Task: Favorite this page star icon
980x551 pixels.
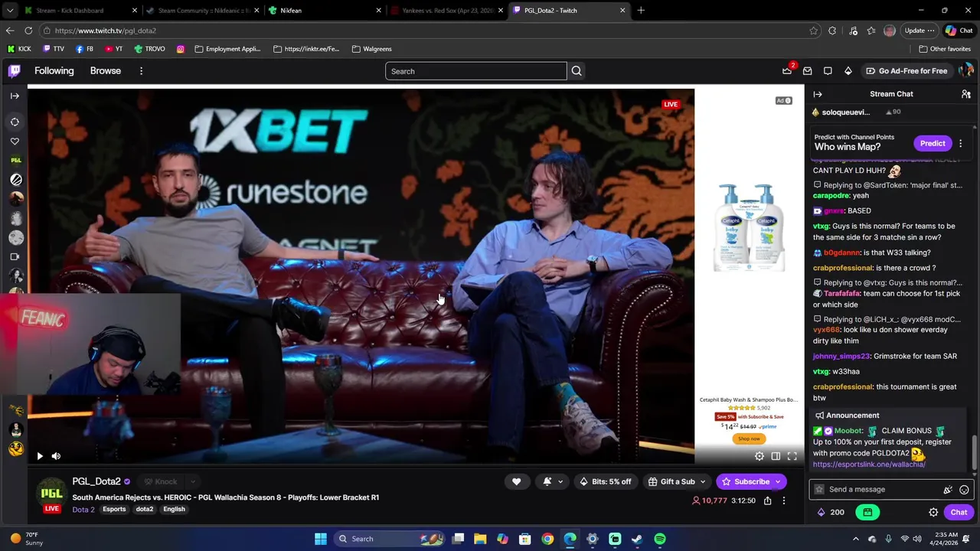Action: click(813, 31)
